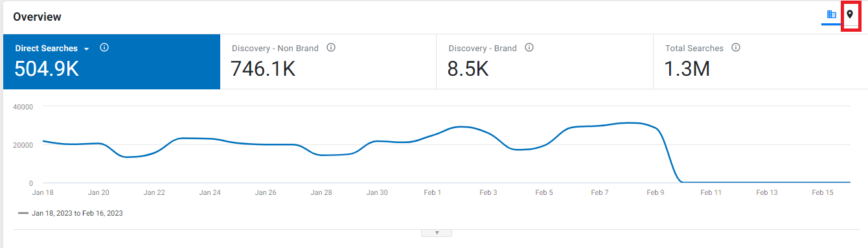
Task: Toggle the Jan 18 to Feb 16 legend series
Action: [71, 213]
